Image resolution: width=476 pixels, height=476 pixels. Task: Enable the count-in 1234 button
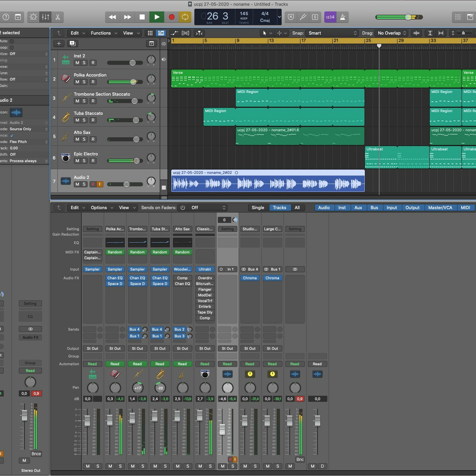pos(330,17)
